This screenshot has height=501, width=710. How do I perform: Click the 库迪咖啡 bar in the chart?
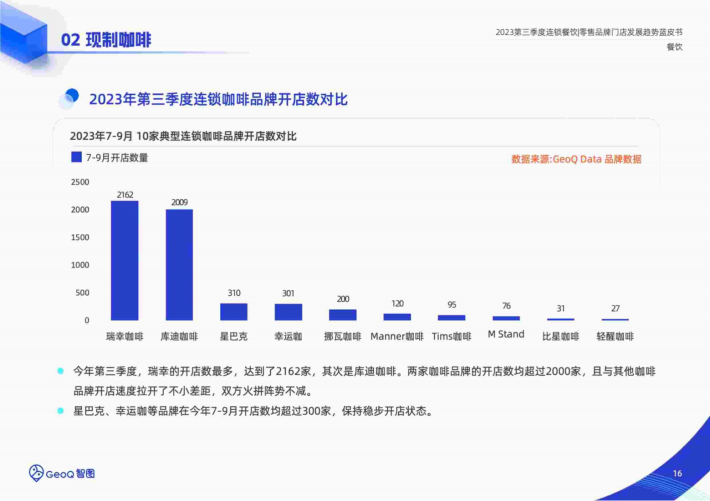(179, 265)
